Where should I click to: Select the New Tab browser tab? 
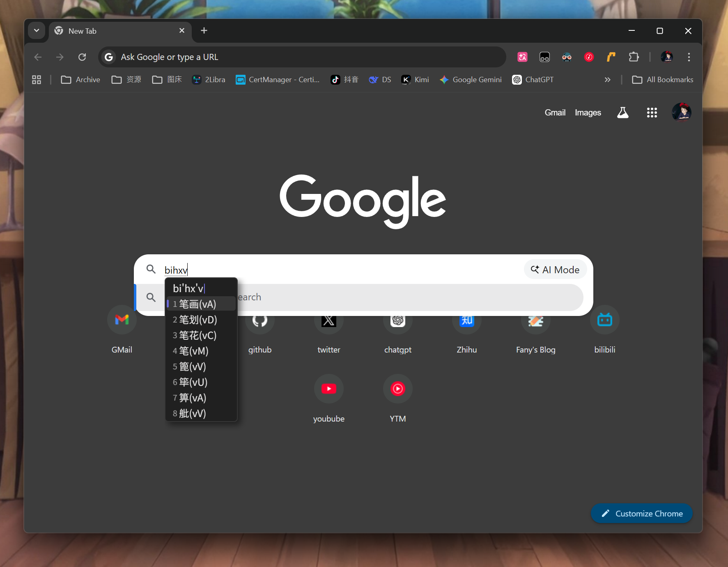coord(120,31)
